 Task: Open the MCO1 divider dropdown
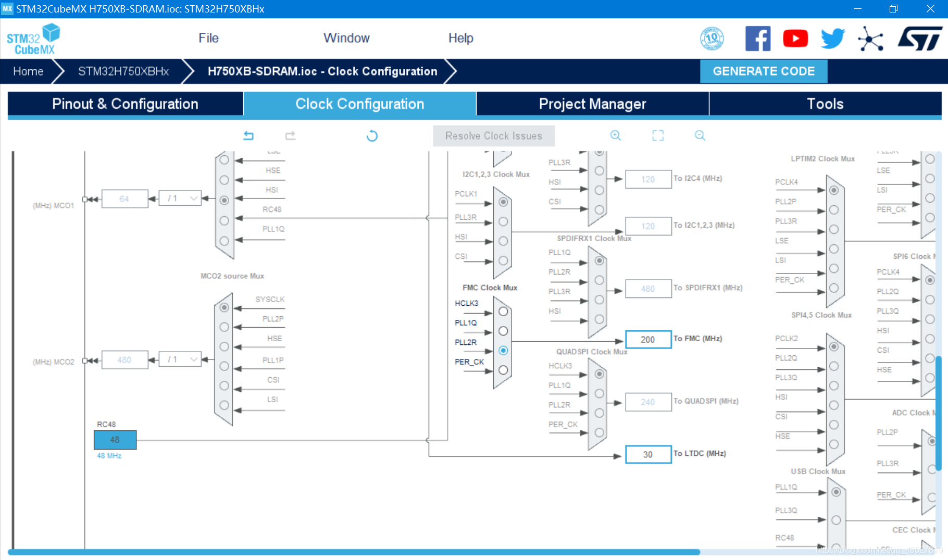tap(180, 198)
